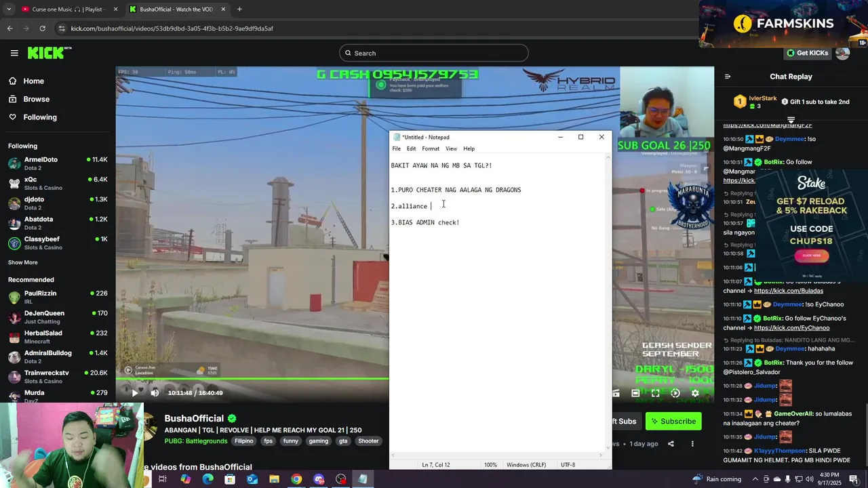Click Get KICKs button
868x488 pixels.
point(807,53)
